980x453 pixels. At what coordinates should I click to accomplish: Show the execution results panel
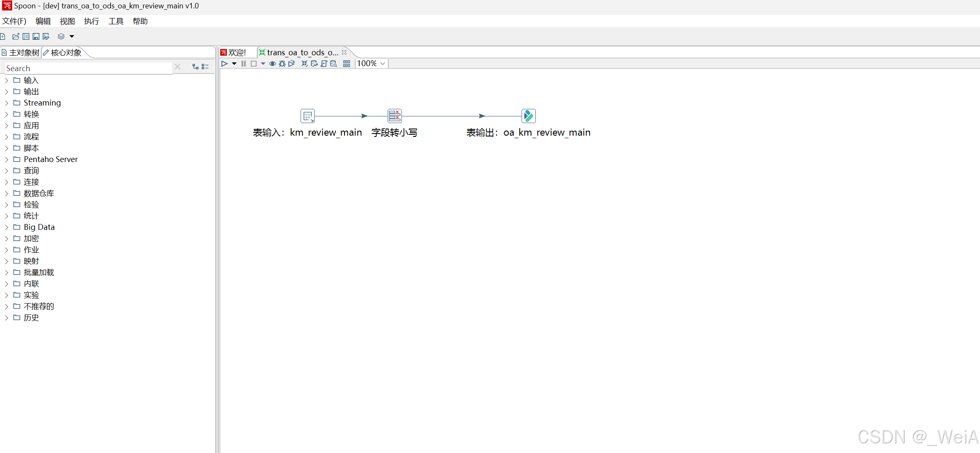coord(347,64)
